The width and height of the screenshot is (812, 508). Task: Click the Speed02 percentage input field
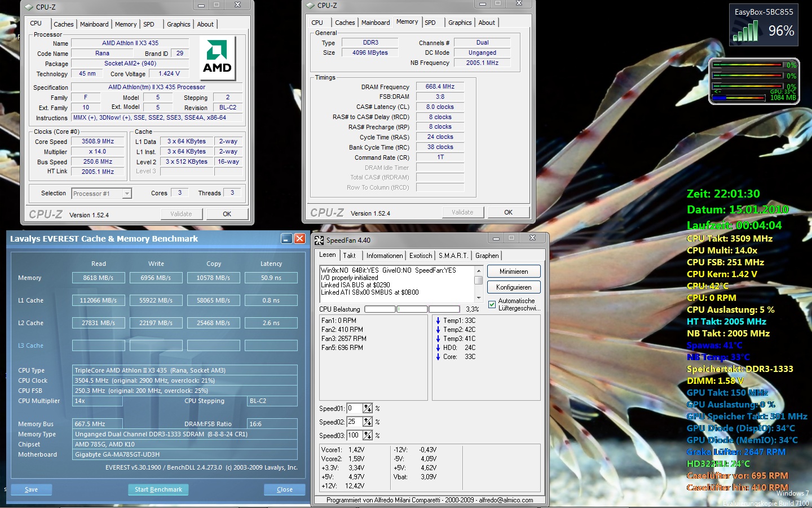pos(355,422)
